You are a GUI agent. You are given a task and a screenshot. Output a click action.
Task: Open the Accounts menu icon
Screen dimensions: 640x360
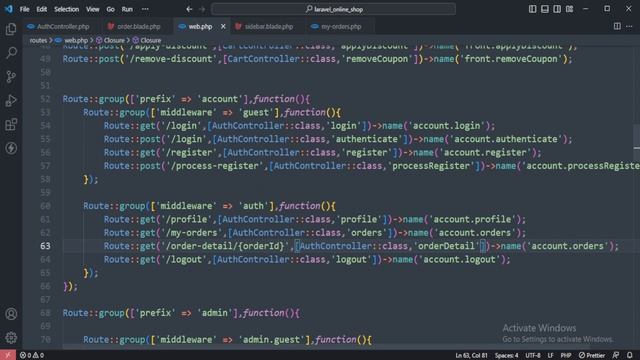coord(11,314)
